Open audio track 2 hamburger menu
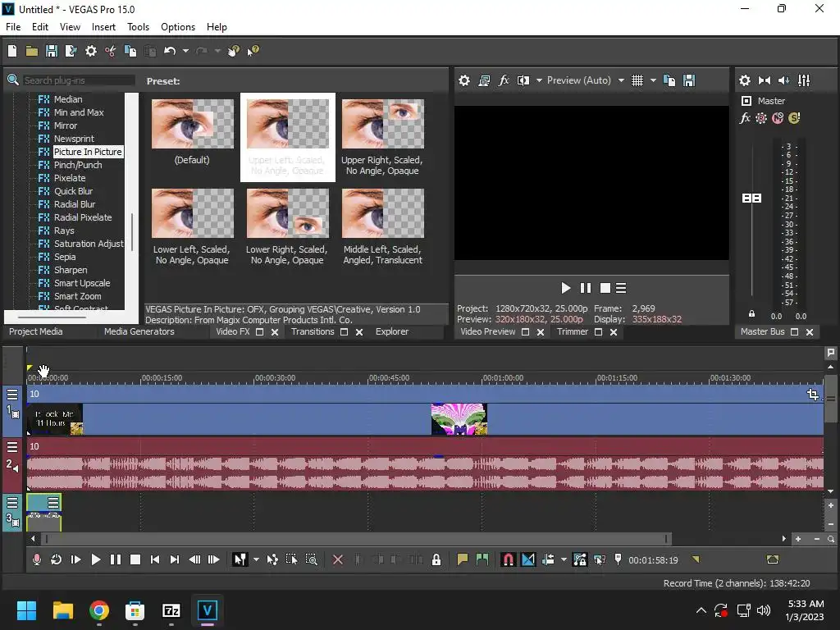The height and width of the screenshot is (630, 840). [x=12, y=447]
